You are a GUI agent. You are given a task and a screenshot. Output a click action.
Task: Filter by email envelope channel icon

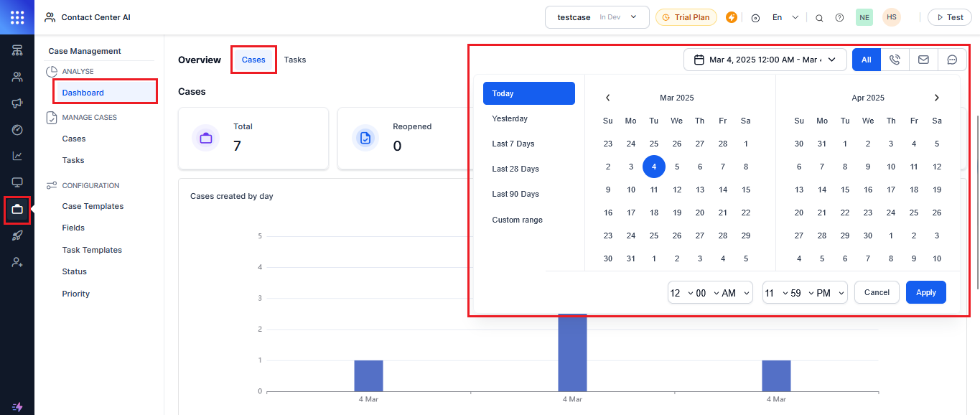(x=923, y=60)
